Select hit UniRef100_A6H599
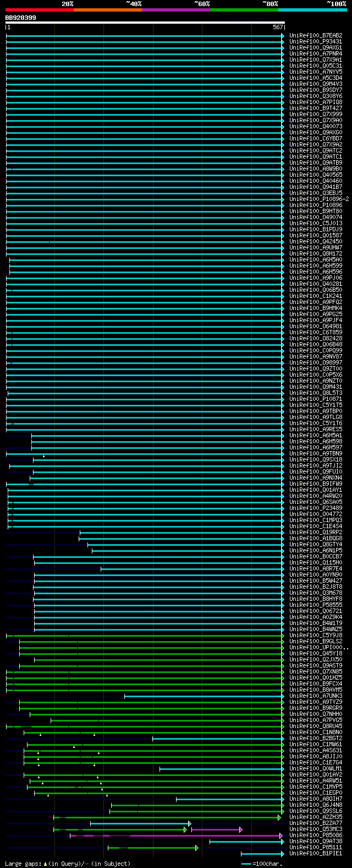The width and height of the screenshot is (352, 868). pos(316,266)
